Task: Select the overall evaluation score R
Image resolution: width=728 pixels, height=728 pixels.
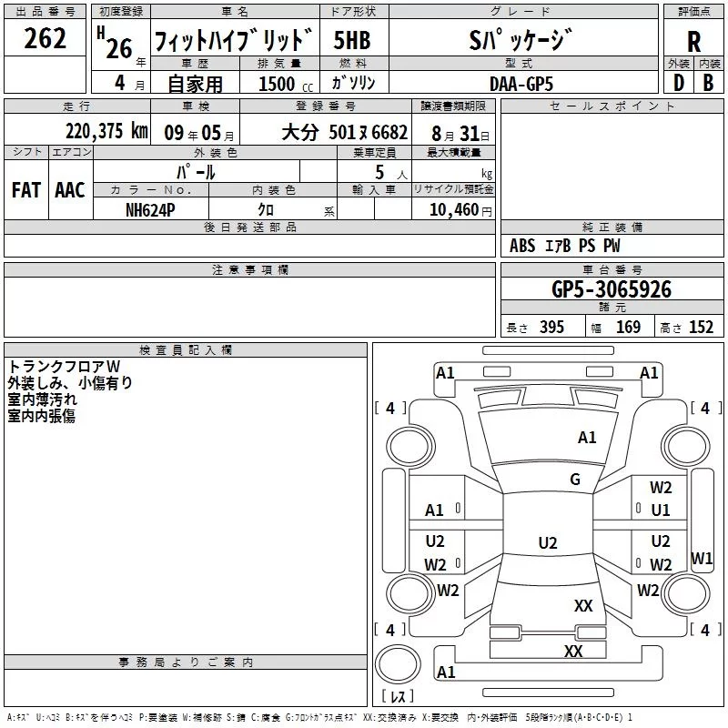Action: [x=694, y=42]
